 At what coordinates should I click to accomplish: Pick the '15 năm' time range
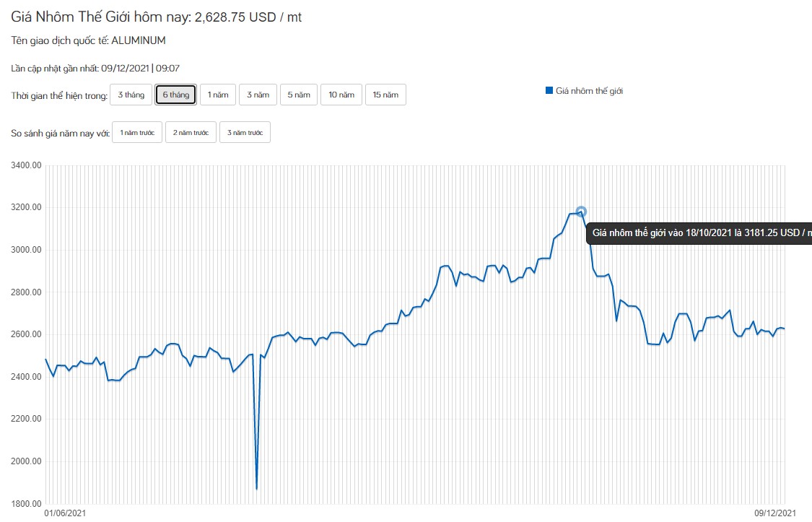[x=385, y=95]
